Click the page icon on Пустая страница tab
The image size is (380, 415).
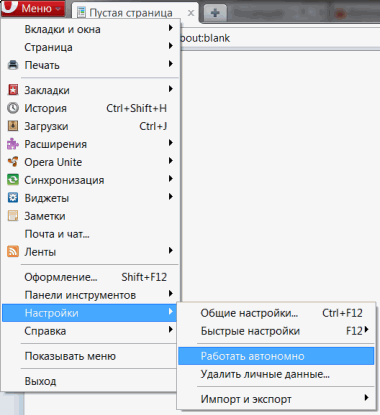coord(81,13)
